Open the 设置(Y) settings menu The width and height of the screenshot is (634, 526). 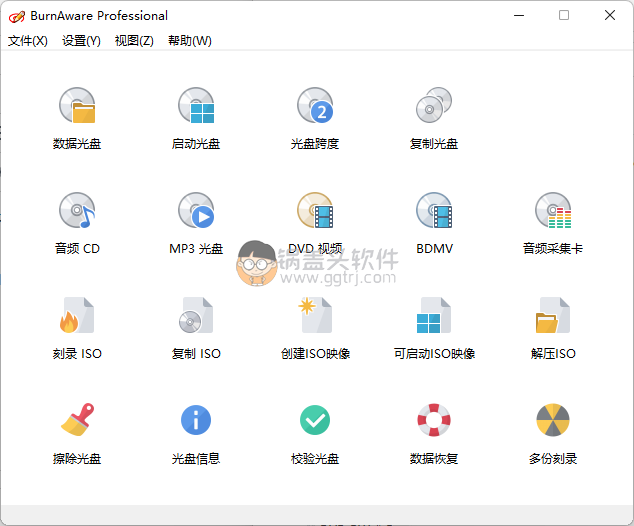[x=81, y=40]
